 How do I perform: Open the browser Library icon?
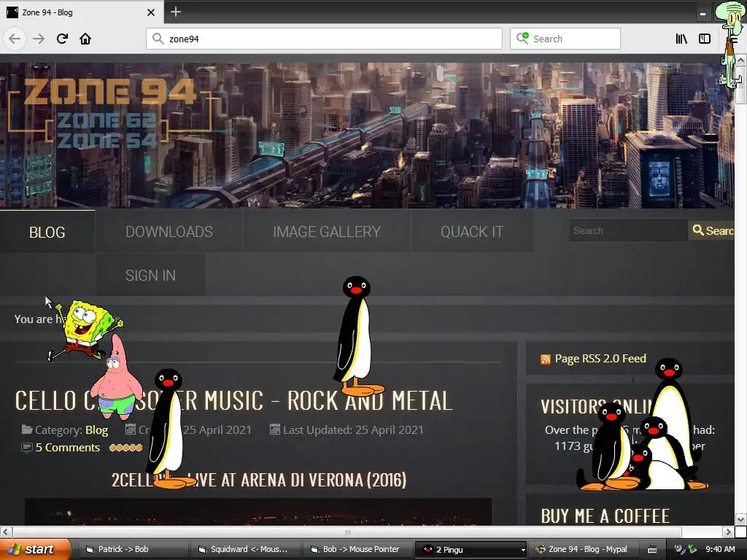pos(681,39)
